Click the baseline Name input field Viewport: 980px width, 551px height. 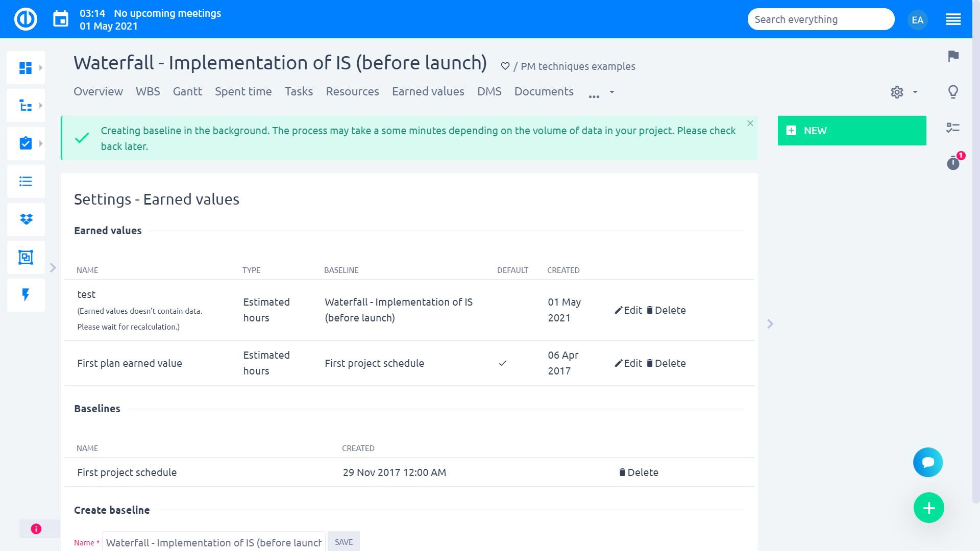pos(213,542)
